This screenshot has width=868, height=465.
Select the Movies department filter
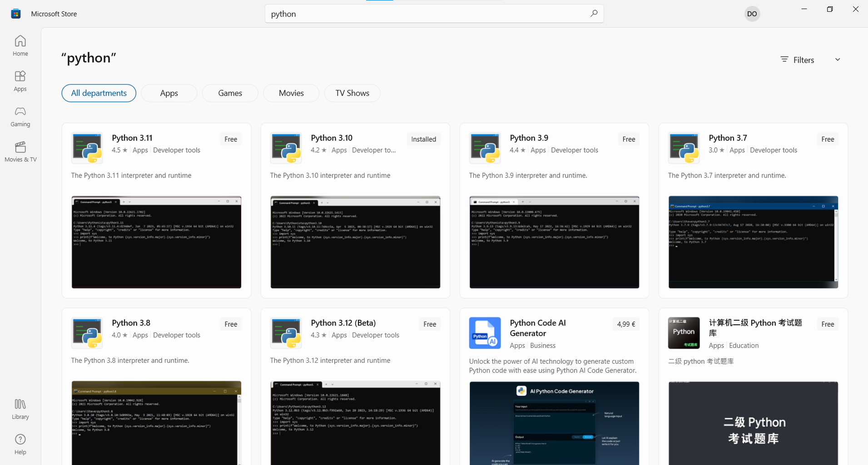[291, 93]
